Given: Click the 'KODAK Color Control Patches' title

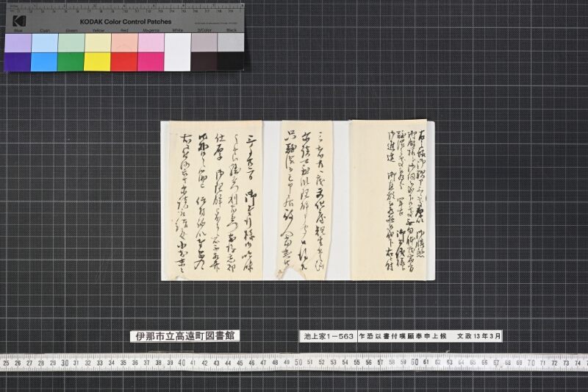Looking at the screenshot, I should point(126,22).
